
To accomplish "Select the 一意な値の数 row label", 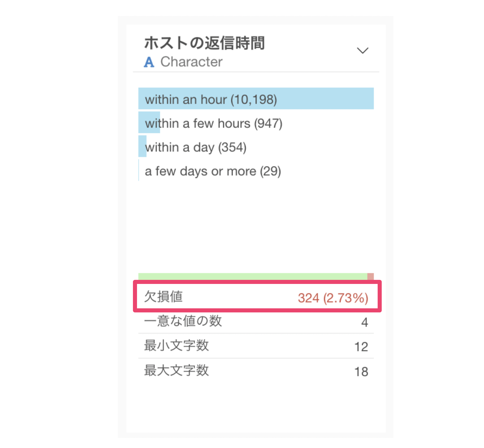I will 183,321.
